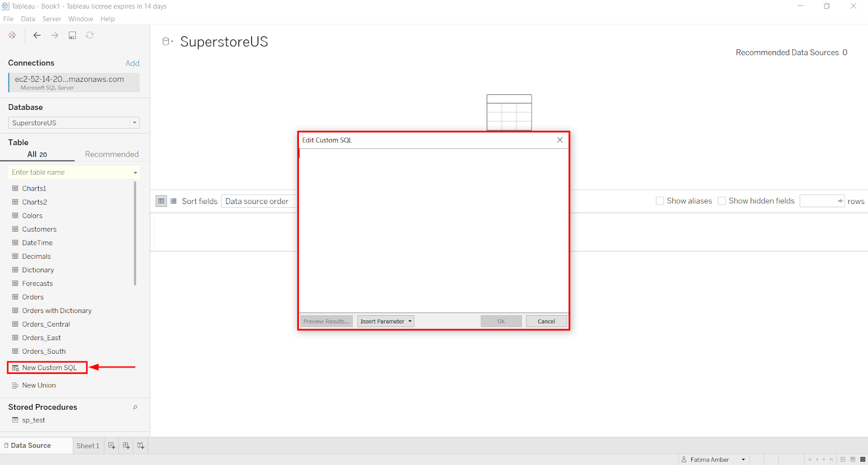The height and width of the screenshot is (465, 868).
Task: Click the show filmstrip icon in status bar
Action: click(x=853, y=459)
